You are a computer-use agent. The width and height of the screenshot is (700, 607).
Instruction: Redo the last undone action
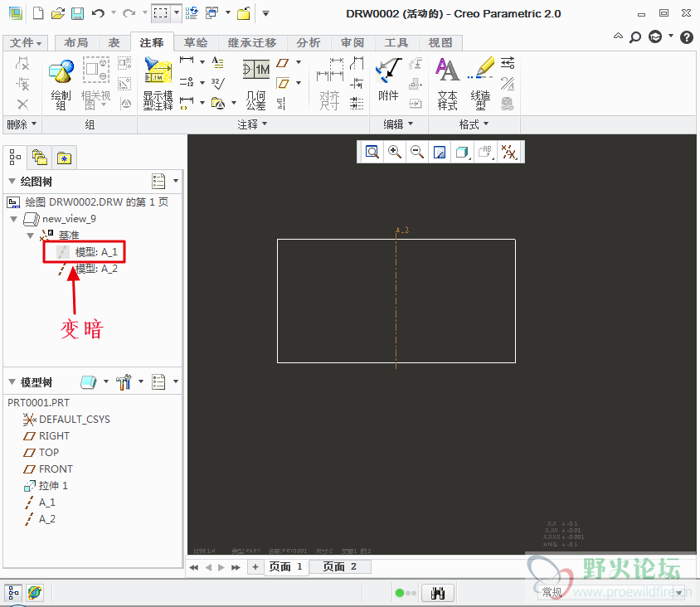[x=129, y=13]
